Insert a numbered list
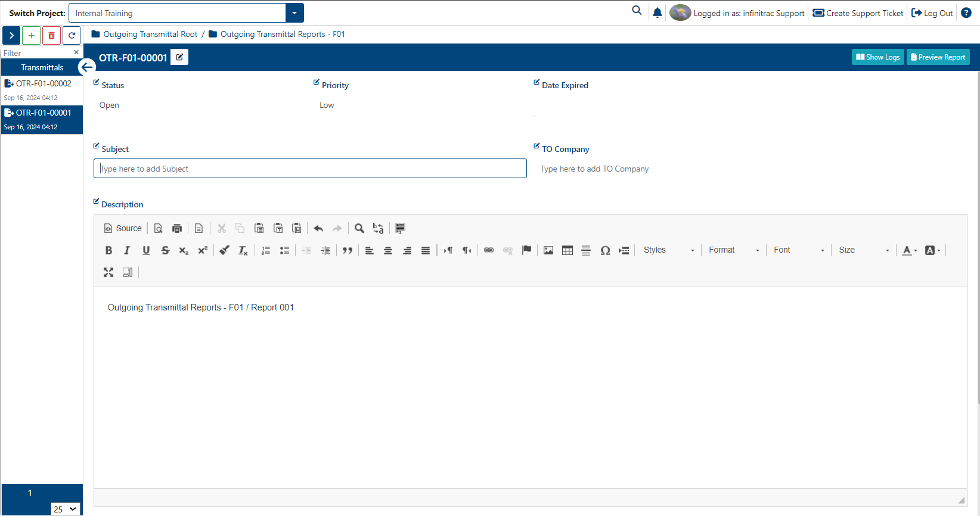The width and height of the screenshot is (980, 516). pos(266,250)
